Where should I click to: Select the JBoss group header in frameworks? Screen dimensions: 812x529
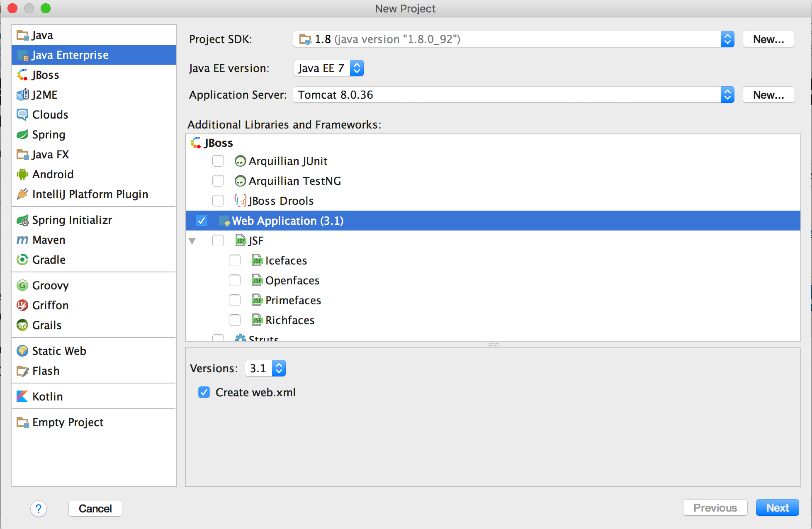[x=218, y=143]
